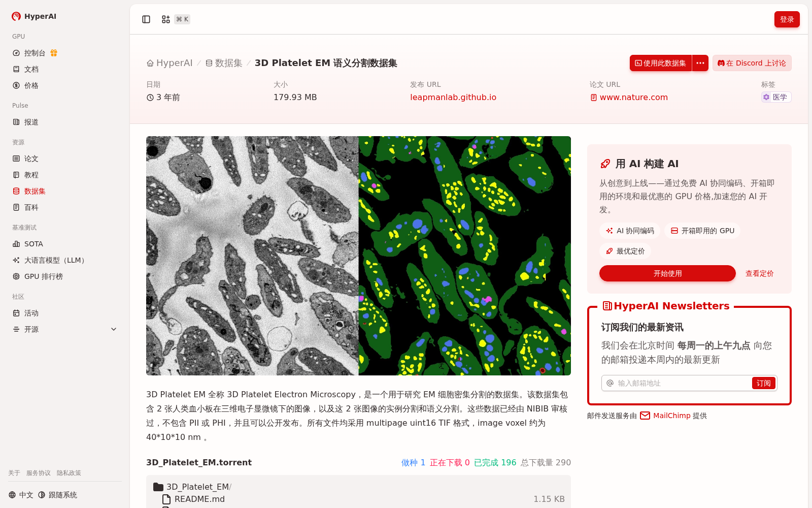Click the 订阅 subscribe button
The image size is (812, 508).
[764, 383]
